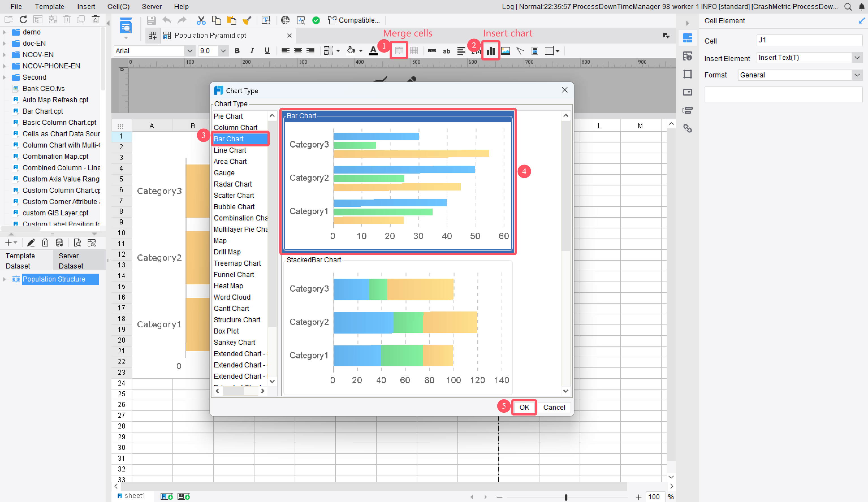Click the Cut scissors icon
Viewport: 868px width, 502px height.
click(x=201, y=20)
